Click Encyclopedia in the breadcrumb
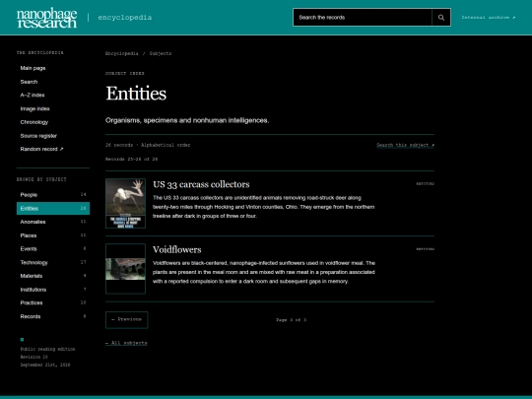 [122, 53]
